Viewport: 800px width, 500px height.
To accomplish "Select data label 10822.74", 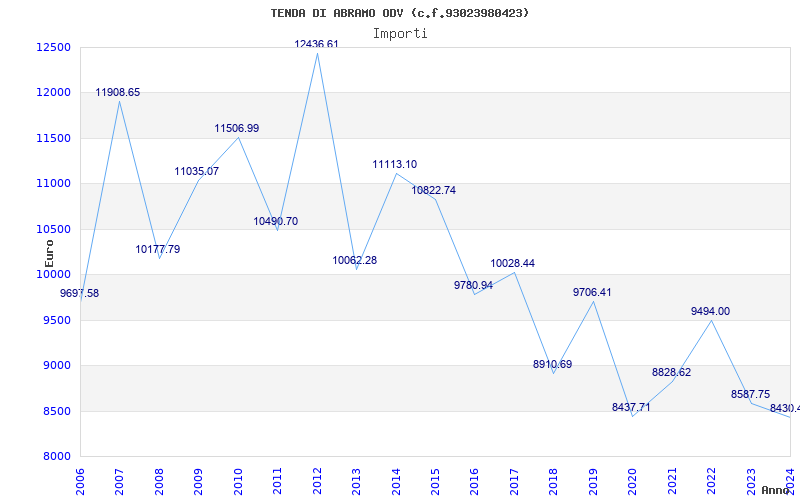I will 434,190.
